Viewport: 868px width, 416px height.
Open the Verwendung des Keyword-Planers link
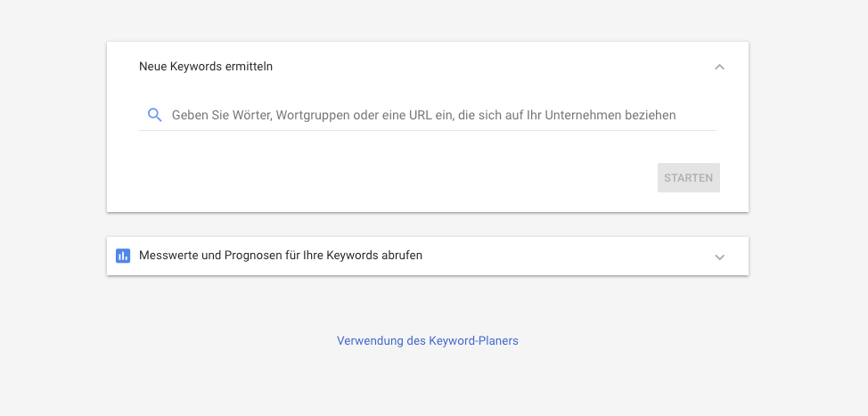coord(428,341)
